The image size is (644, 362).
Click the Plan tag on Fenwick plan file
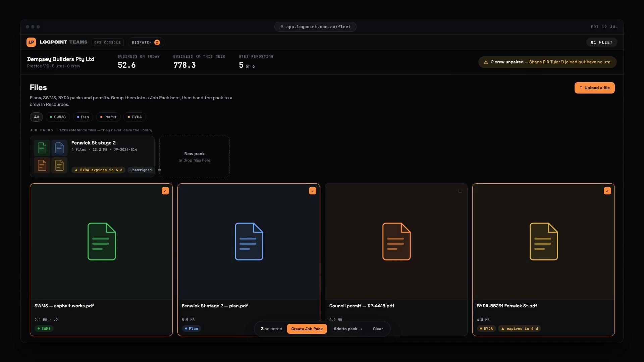pos(191,328)
